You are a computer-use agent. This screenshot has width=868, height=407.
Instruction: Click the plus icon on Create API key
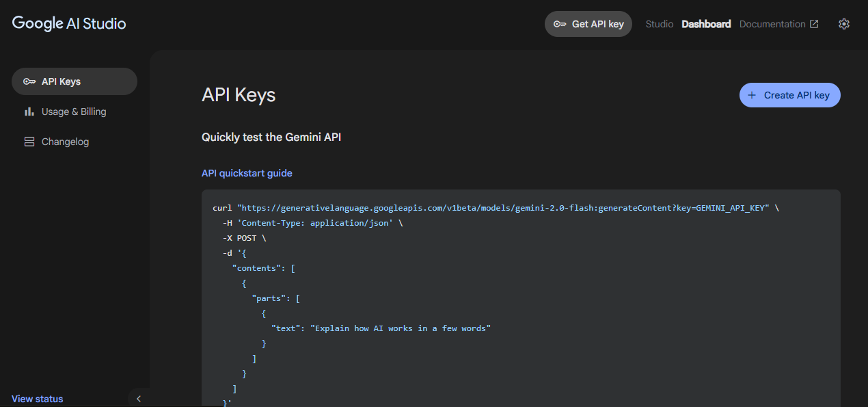pos(752,95)
